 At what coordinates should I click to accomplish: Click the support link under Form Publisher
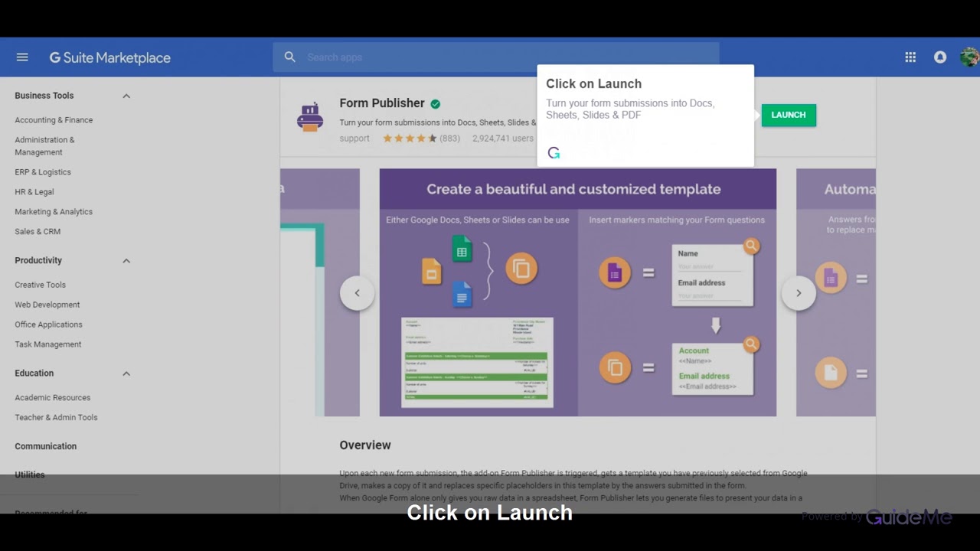[x=354, y=139]
